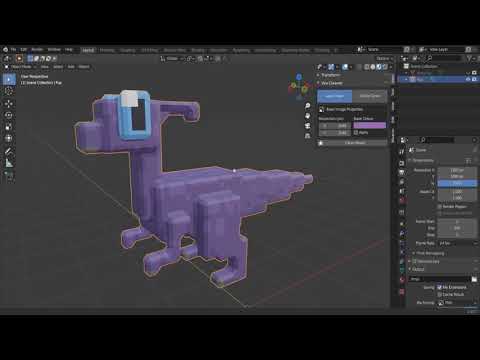Toggle proportional editing in header
This screenshot has height=360, width=480.
pos(217,59)
